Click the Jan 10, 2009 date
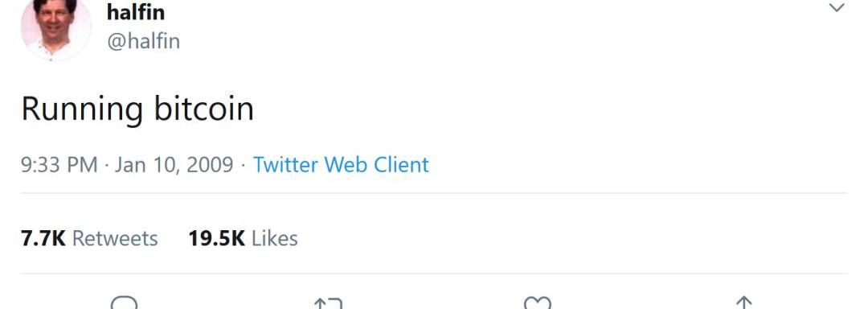 (174, 165)
